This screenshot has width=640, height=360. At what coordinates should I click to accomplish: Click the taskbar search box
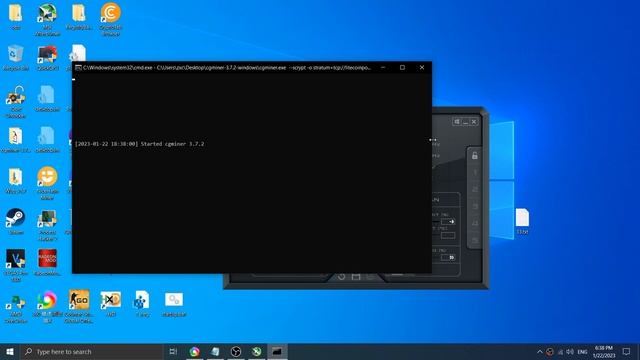(91, 351)
